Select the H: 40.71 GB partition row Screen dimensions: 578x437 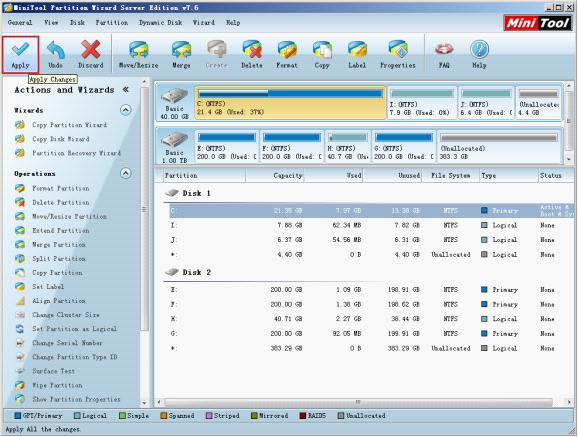tap(372, 319)
